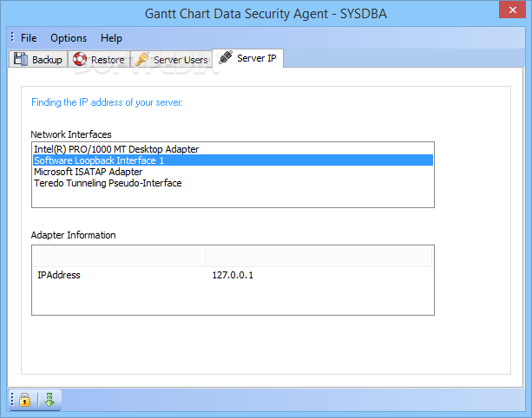Screen dimensions: 532x418
Task: Select Teredo Tunneling Pseudo-Interface entry
Action: (x=233, y=183)
